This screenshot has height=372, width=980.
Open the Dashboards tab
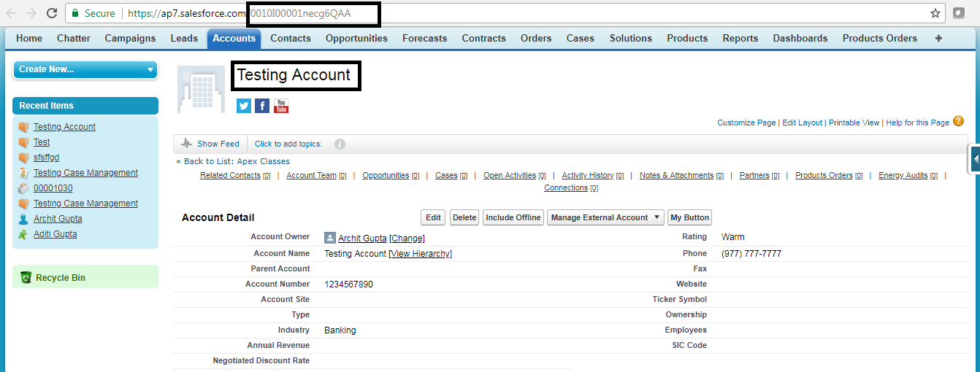(800, 39)
